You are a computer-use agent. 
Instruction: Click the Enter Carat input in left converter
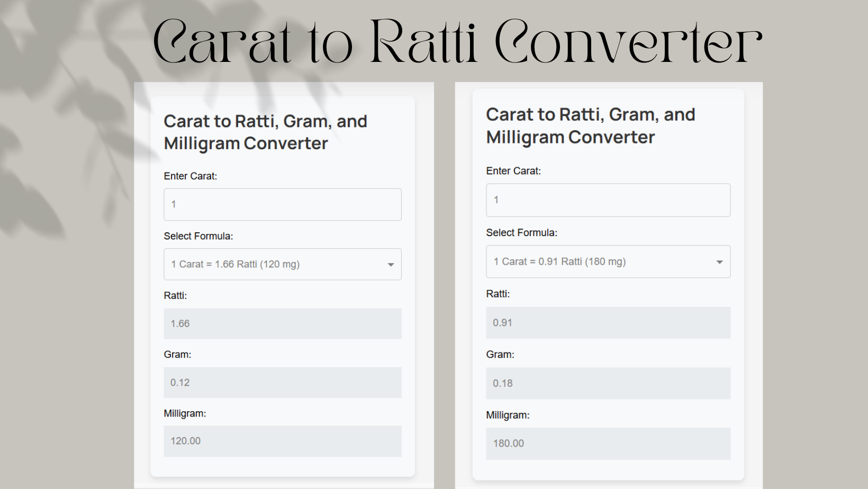pyautogui.click(x=283, y=204)
